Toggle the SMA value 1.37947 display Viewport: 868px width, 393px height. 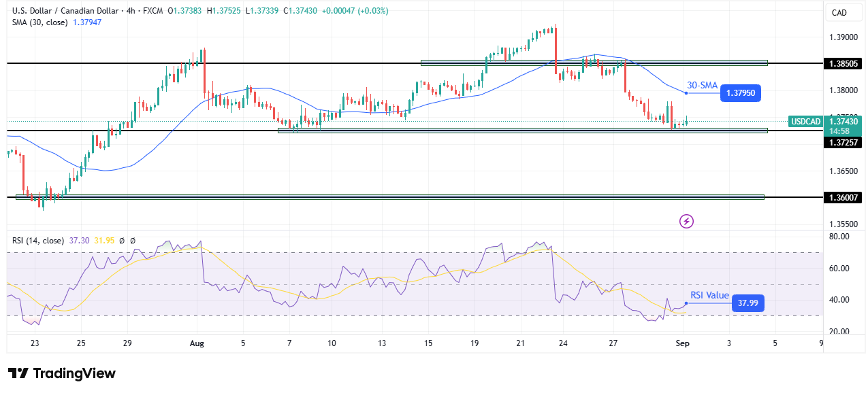[88, 22]
